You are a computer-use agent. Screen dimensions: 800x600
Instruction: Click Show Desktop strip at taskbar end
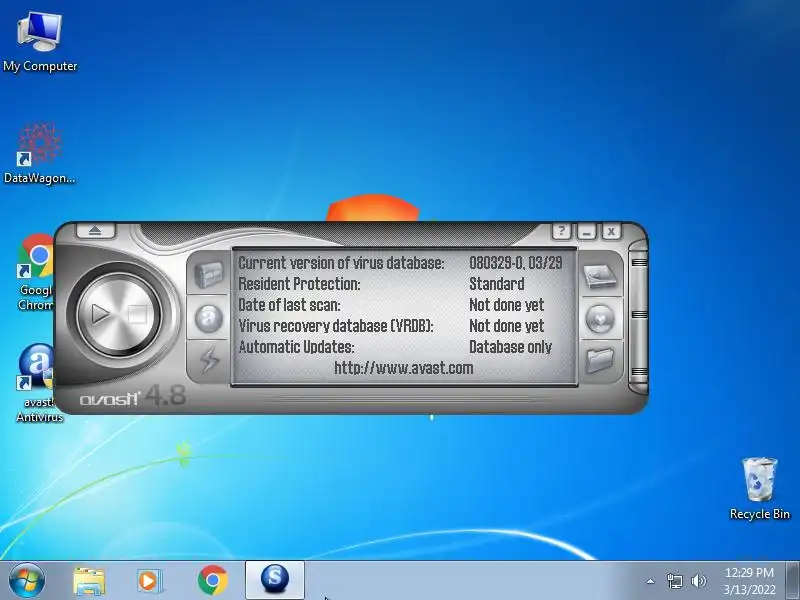point(793,581)
